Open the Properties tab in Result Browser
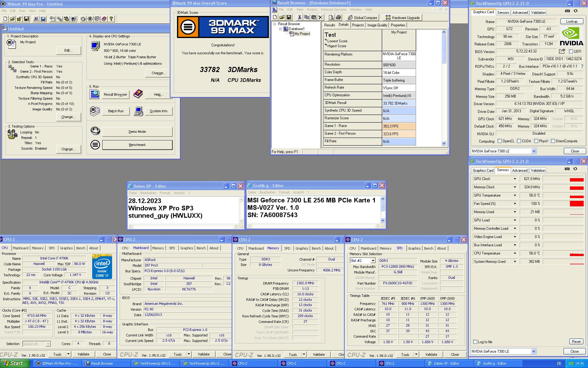The height and width of the screenshot is (368, 588). (398, 25)
